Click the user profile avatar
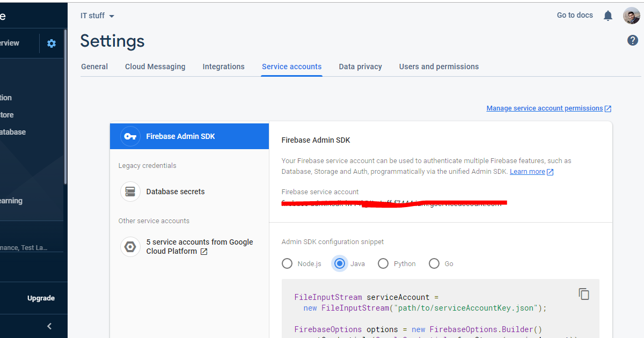 [631, 16]
